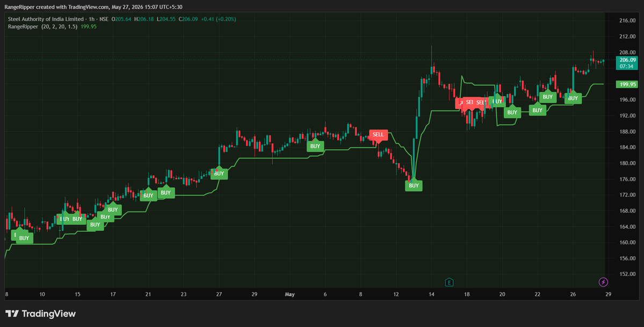This screenshot has width=644, height=327.
Task: Click the date label 12 on time axis
Action: click(396, 295)
